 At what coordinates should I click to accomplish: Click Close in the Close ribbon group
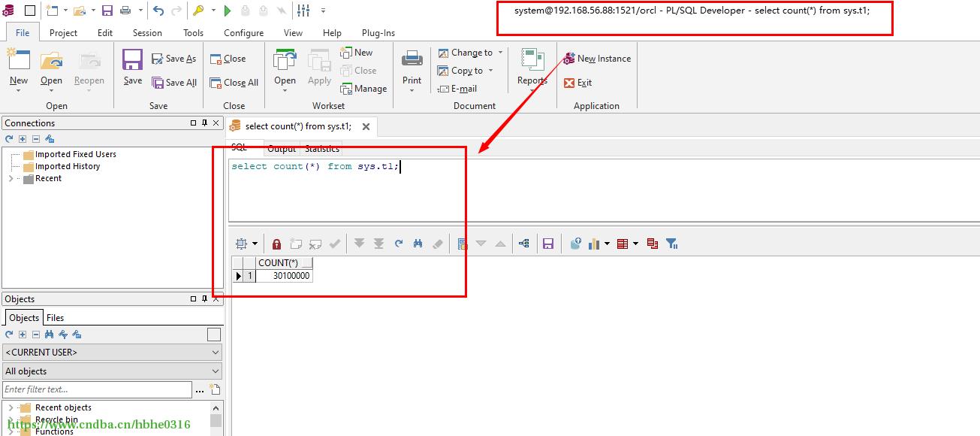228,59
